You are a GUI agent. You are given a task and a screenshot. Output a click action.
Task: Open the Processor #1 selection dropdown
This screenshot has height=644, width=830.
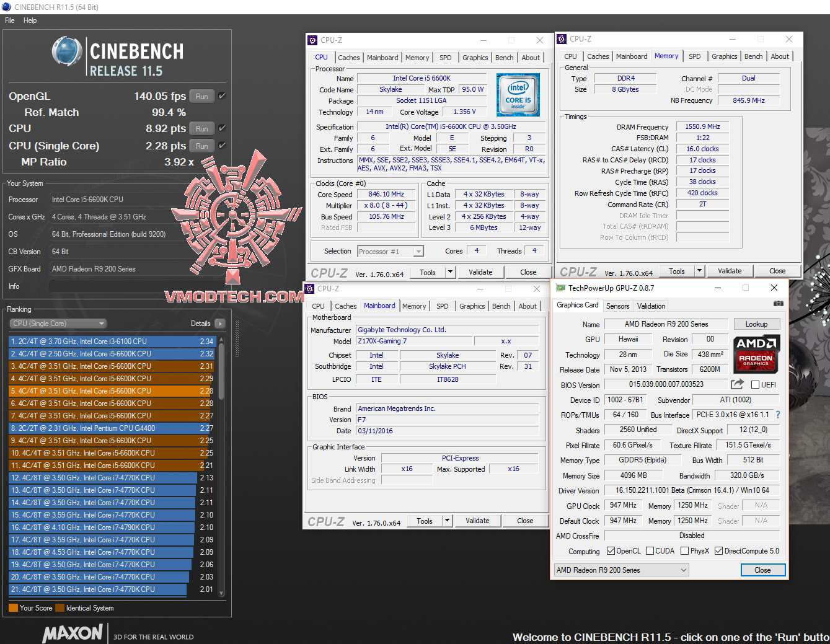click(x=391, y=251)
